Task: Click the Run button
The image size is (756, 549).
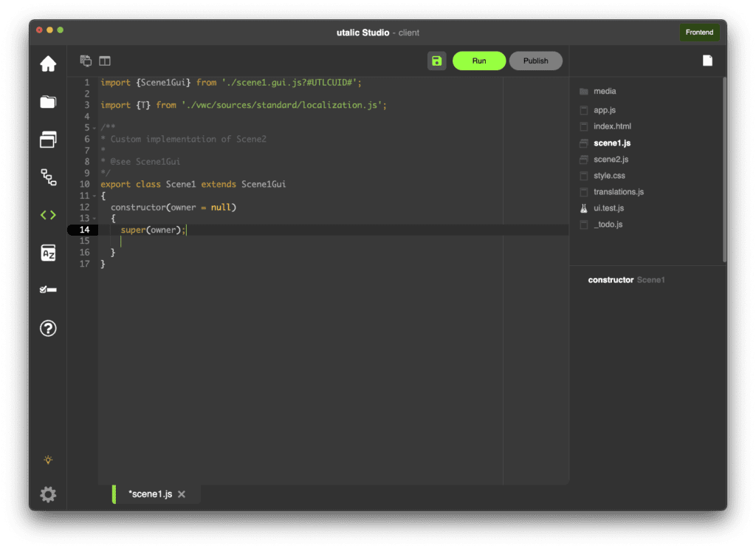Action: point(479,61)
